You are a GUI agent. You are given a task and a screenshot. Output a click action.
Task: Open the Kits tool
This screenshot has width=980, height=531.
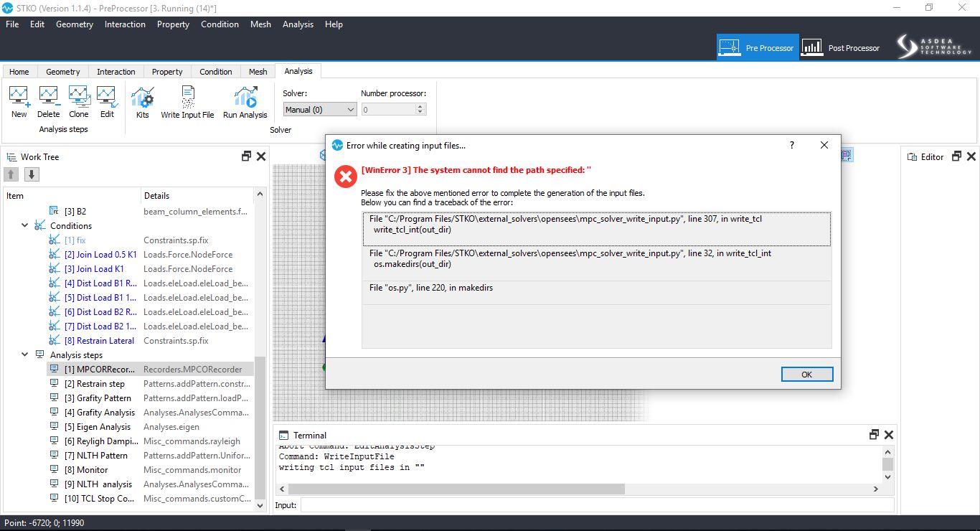[143, 102]
